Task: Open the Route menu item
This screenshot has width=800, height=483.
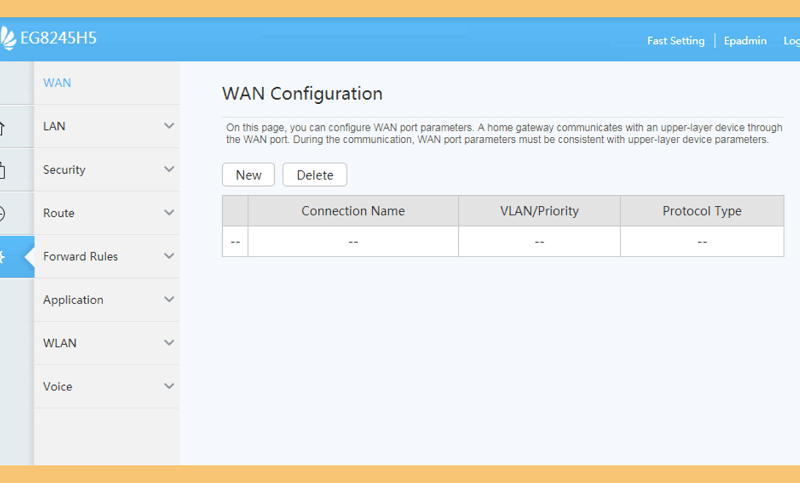Action: [107, 213]
